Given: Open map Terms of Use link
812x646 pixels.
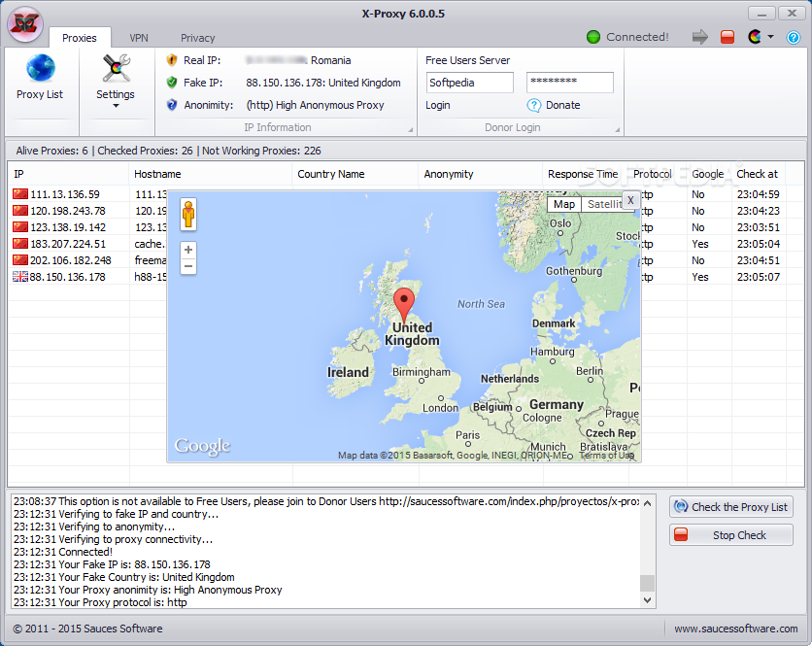Looking at the screenshot, I should (606, 456).
